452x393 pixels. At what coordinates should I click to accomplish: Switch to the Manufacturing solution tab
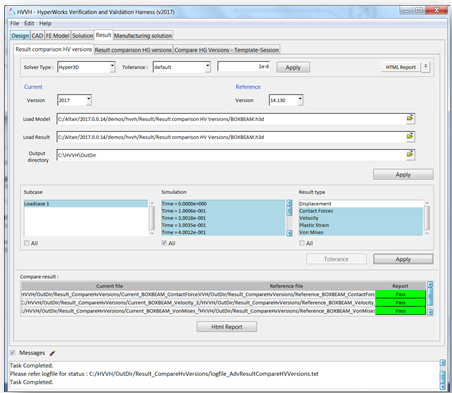point(143,36)
